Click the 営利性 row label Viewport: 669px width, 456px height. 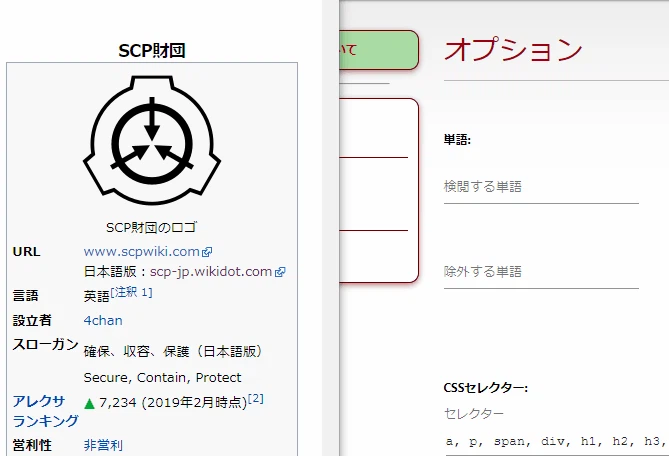[x=32, y=445]
